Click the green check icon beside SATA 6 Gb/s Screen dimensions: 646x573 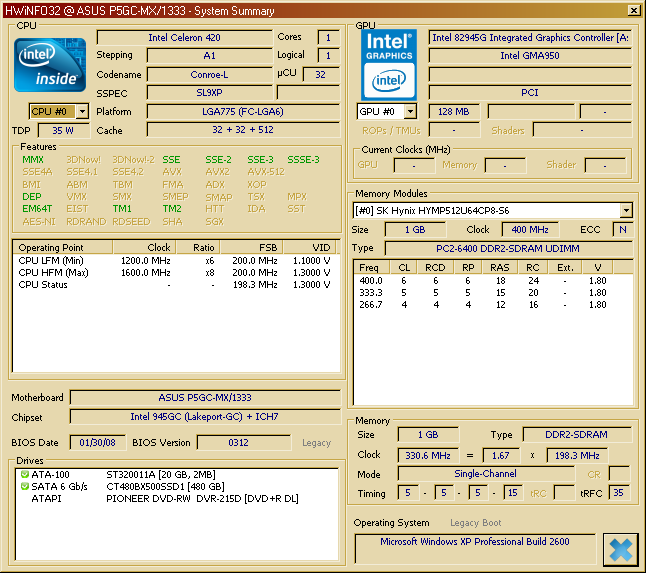pos(25,486)
